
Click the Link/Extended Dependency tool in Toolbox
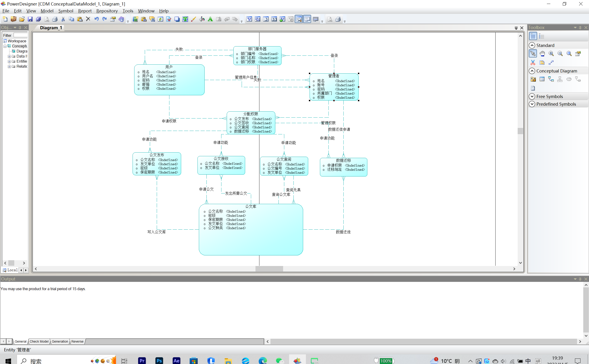pos(551,63)
